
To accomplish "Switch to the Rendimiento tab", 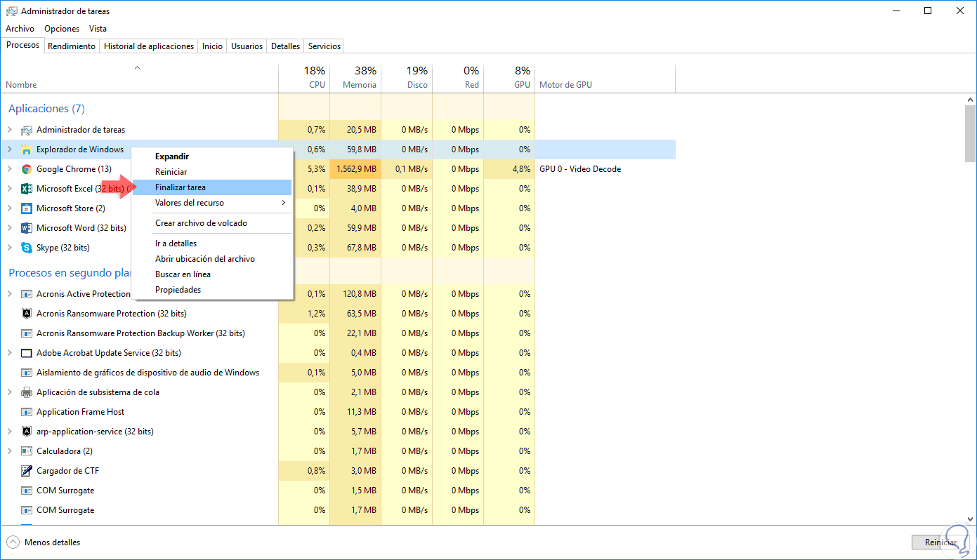I will tap(72, 46).
